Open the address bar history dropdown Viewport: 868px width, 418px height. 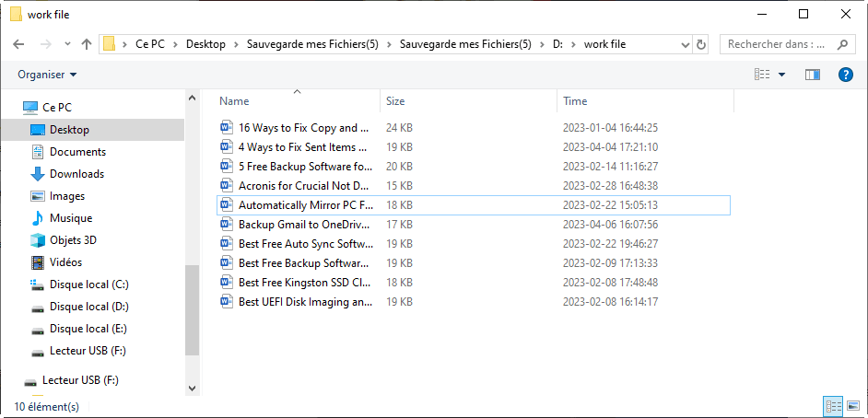tap(685, 44)
